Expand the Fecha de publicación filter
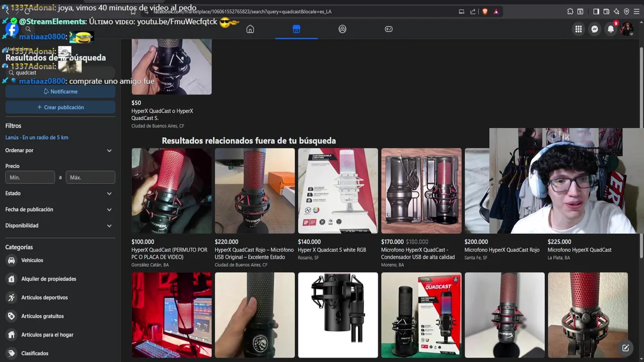The image size is (644, 362). coord(60,209)
